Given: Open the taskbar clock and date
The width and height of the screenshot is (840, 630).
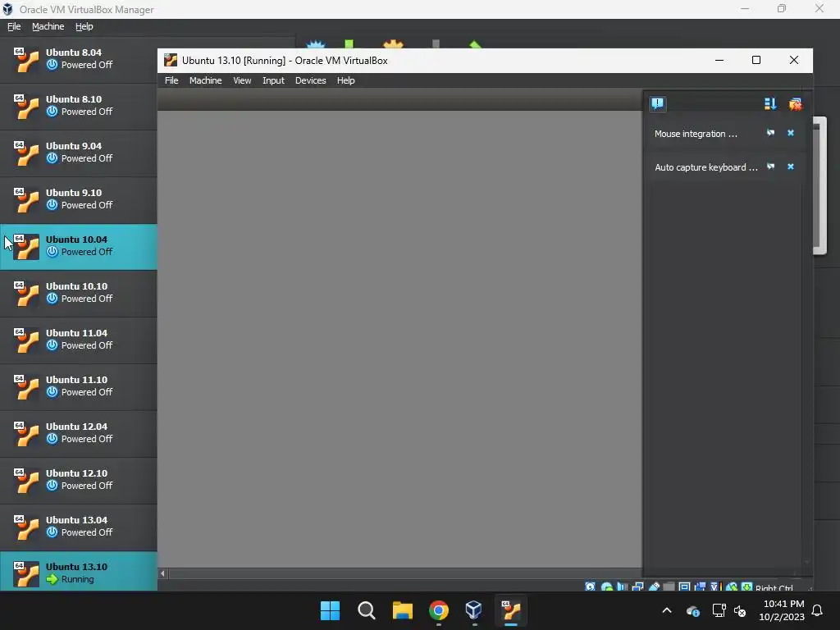Looking at the screenshot, I should click(x=782, y=610).
